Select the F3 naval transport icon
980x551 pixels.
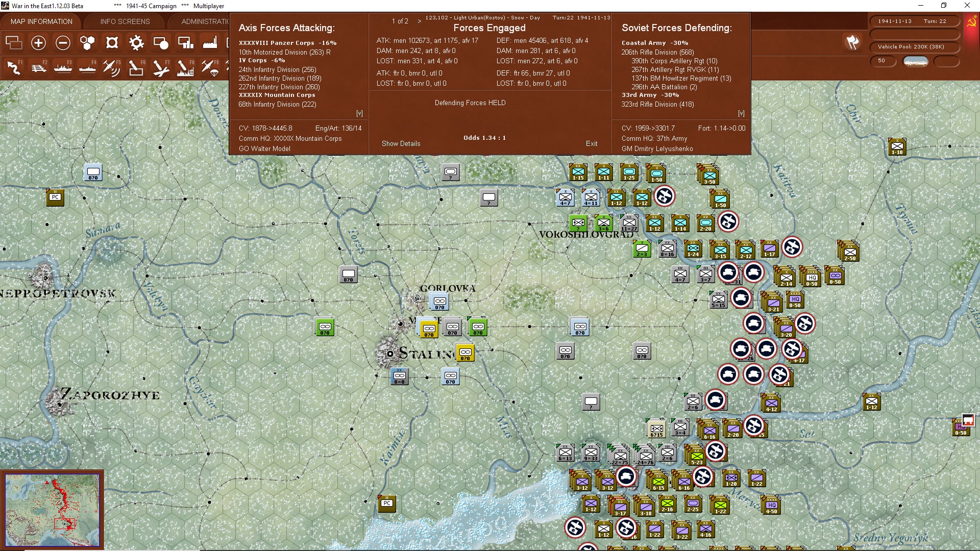click(63, 68)
